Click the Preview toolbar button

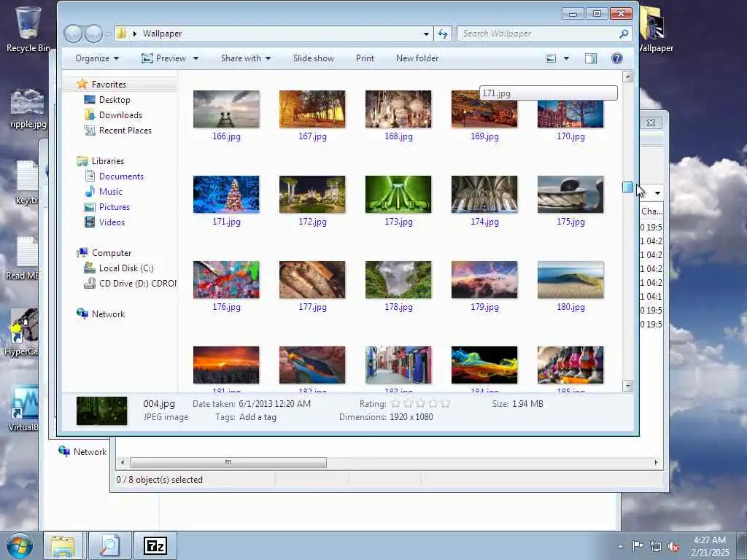click(x=164, y=58)
